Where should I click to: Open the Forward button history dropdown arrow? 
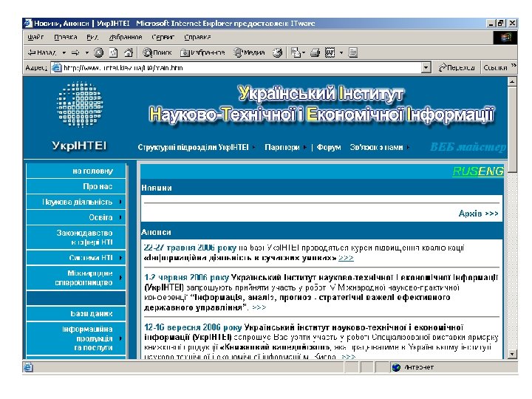pyautogui.click(x=87, y=52)
